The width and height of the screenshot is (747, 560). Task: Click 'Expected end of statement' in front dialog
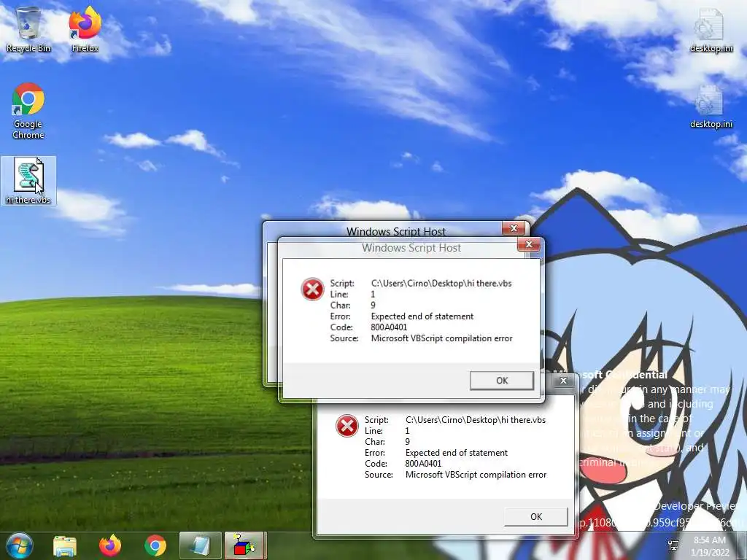tap(422, 316)
